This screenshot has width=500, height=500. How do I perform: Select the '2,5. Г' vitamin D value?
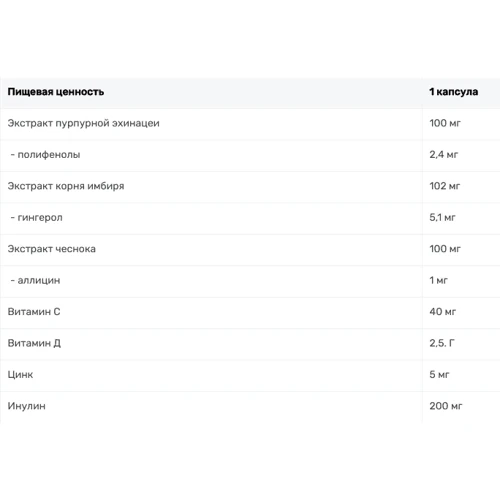click(442, 343)
